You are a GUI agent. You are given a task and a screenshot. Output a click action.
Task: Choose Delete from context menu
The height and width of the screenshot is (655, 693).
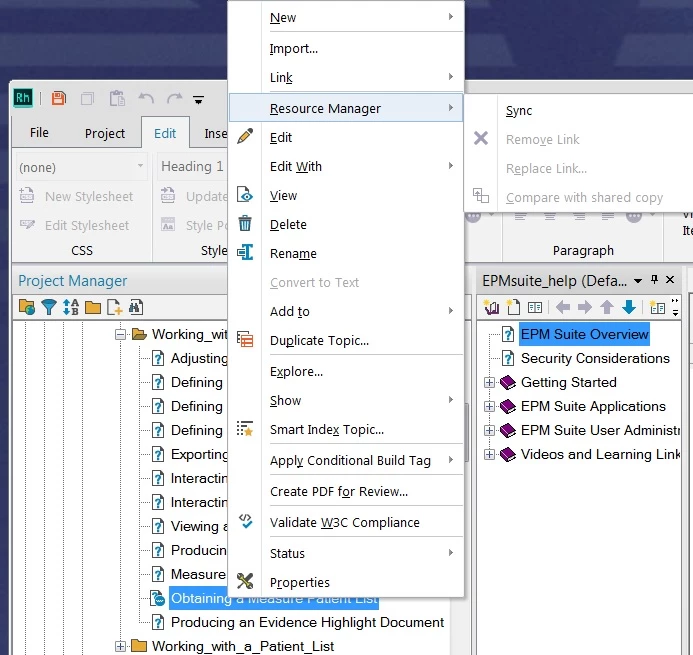click(346, 225)
